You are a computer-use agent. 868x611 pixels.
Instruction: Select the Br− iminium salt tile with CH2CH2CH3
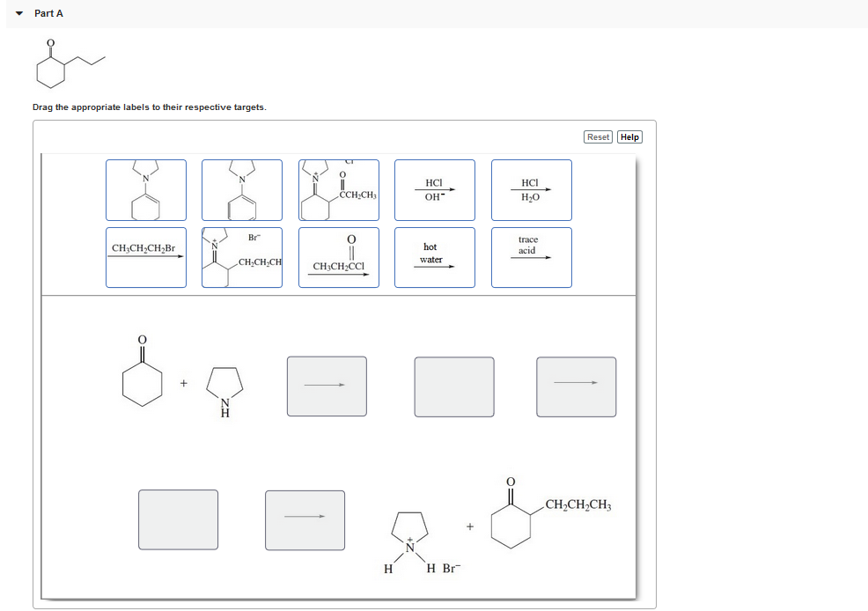click(x=242, y=256)
